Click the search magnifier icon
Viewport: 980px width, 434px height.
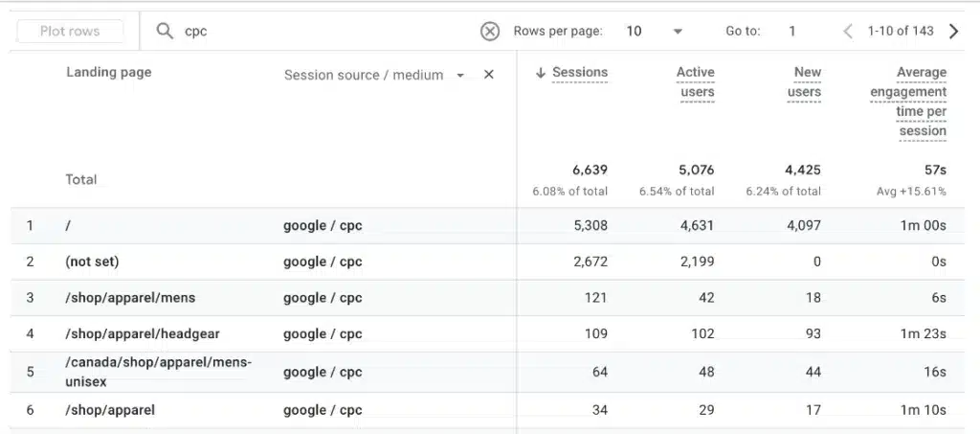coord(165,32)
